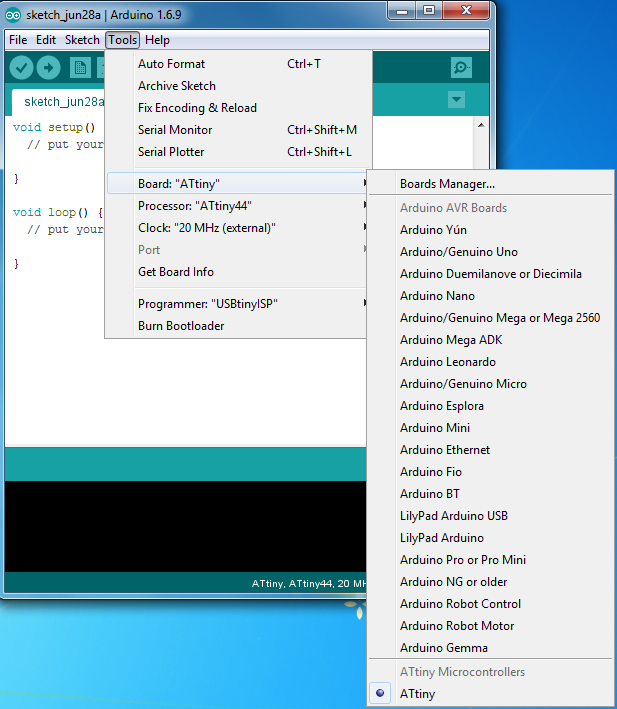Open the Sketch menu
617x709 pixels.
(x=82, y=40)
